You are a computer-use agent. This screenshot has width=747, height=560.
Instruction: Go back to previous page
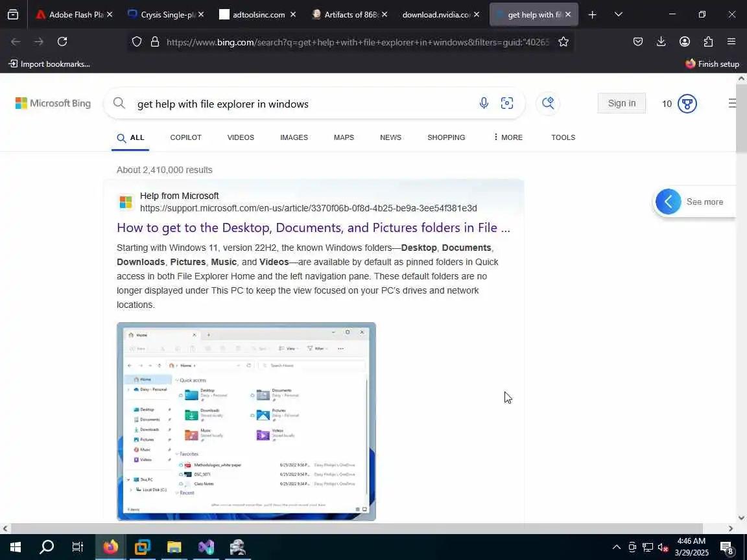click(16, 42)
